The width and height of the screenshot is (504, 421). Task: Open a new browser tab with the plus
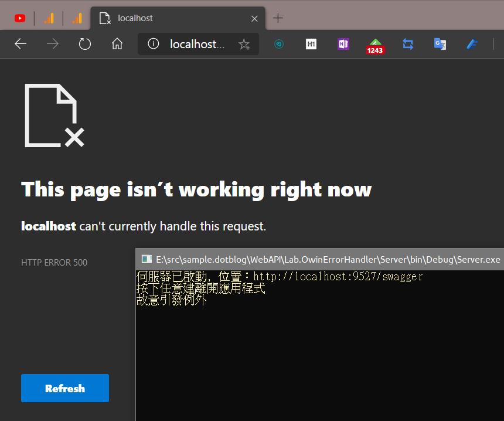click(277, 18)
